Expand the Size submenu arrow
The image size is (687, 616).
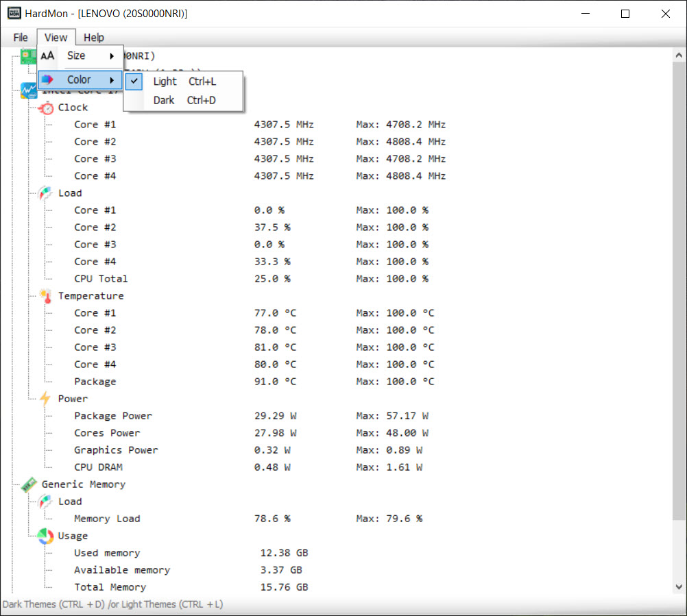(112, 56)
